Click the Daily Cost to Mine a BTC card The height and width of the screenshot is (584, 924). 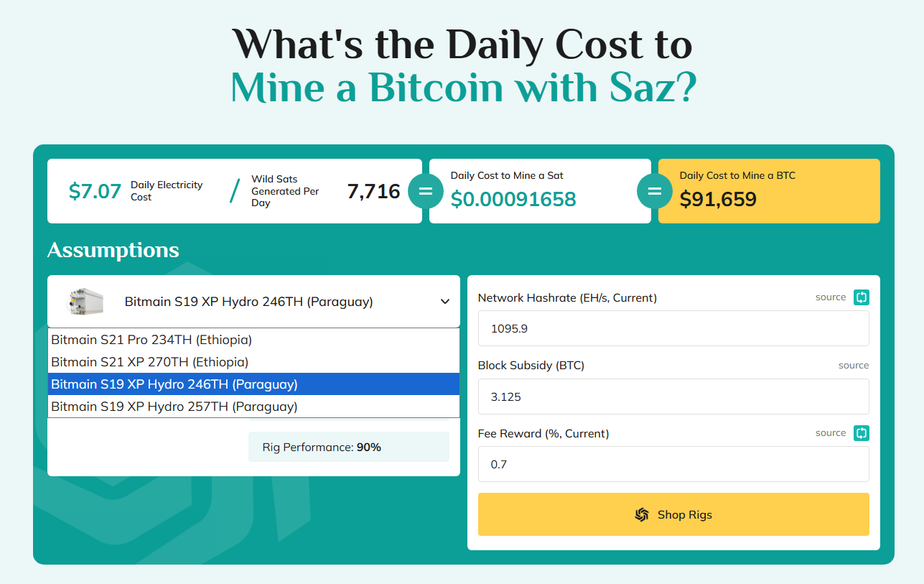pyautogui.click(x=769, y=191)
